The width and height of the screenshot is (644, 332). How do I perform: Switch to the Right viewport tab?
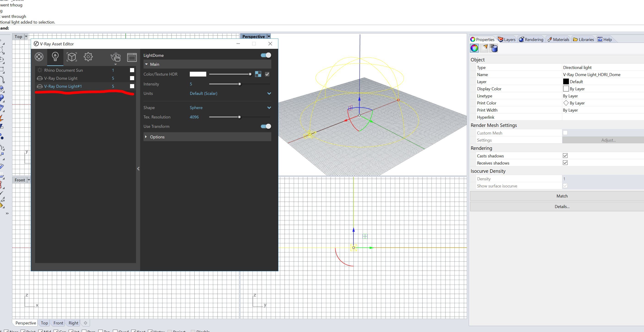click(x=73, y=323)
